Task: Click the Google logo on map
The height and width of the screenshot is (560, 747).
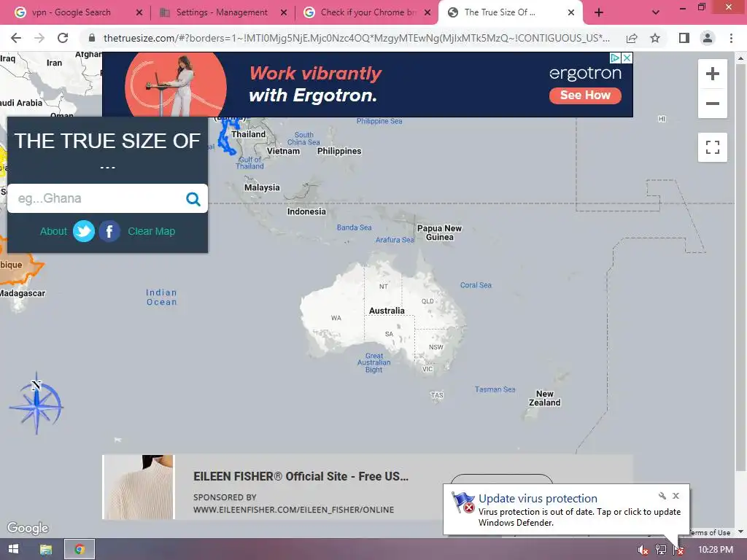Action: pyautogui.click(x=28, y=528)
